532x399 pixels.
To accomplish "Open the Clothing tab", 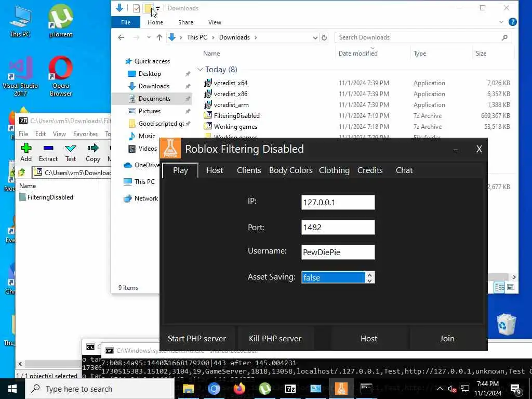I will 334,170.
